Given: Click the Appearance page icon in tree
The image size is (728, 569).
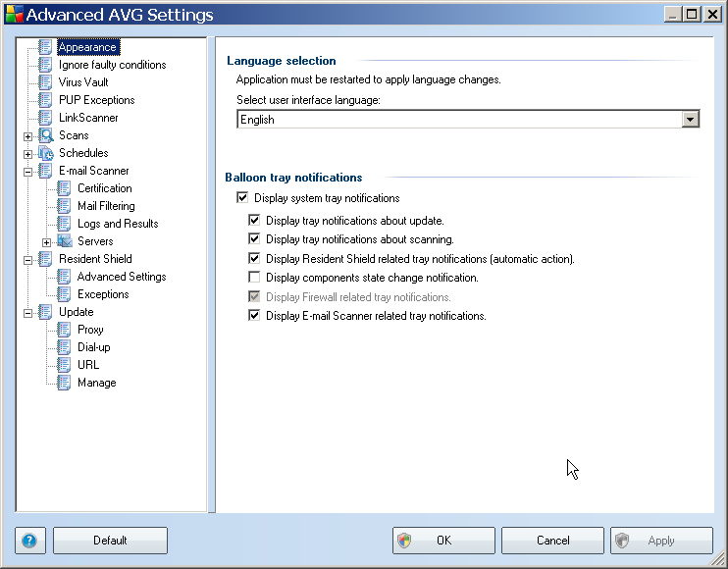Looking at the screenshot, I should pyautogui.click(x=45, y=47).
